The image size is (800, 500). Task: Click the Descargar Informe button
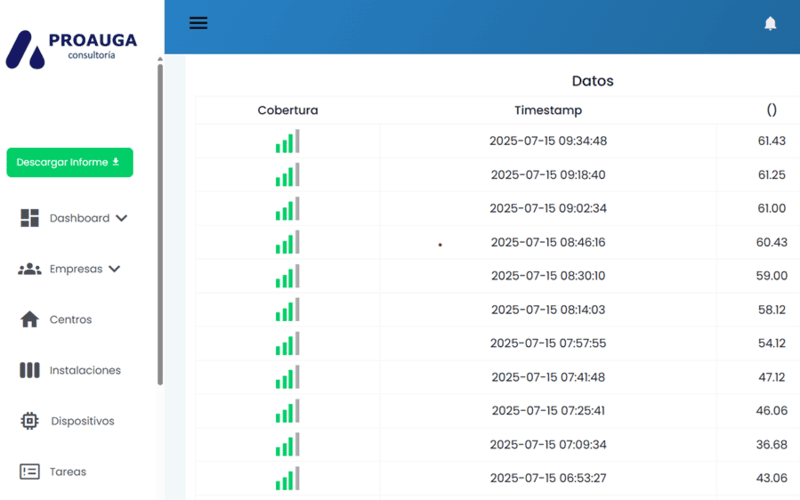69,162
